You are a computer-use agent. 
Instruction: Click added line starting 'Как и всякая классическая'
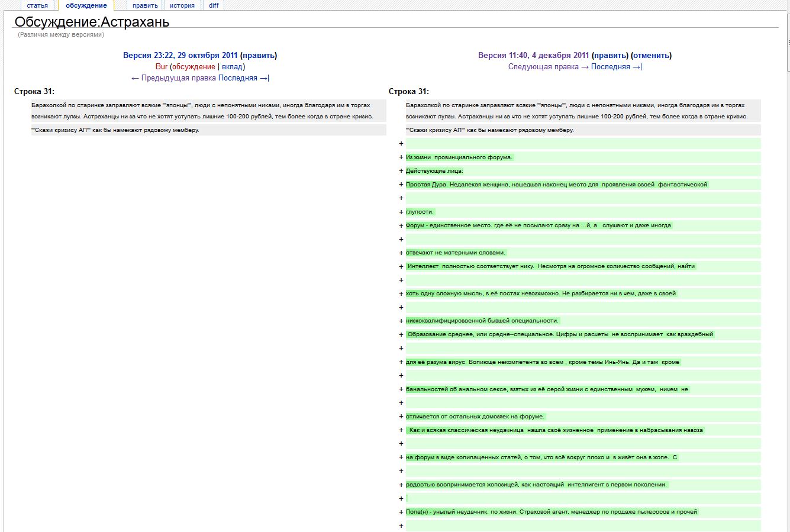583,430
